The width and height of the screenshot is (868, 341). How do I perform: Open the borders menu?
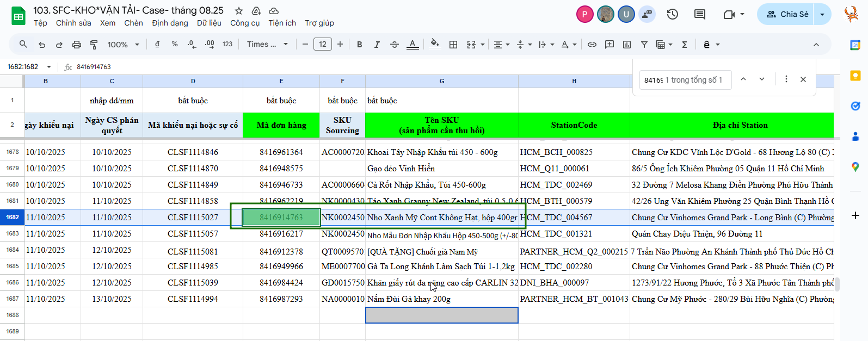click(453, 45)
